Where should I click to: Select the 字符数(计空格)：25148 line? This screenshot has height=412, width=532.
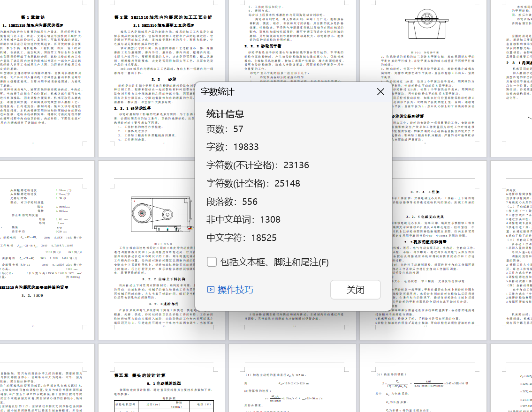(253, 183)
